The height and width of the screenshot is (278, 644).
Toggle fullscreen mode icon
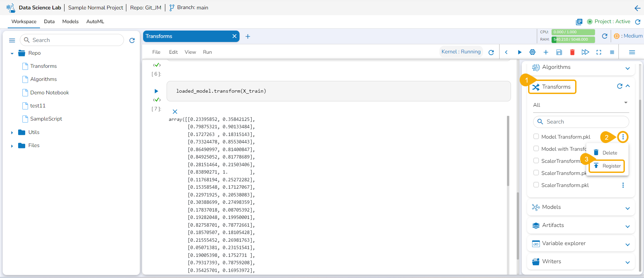(599, 52)
